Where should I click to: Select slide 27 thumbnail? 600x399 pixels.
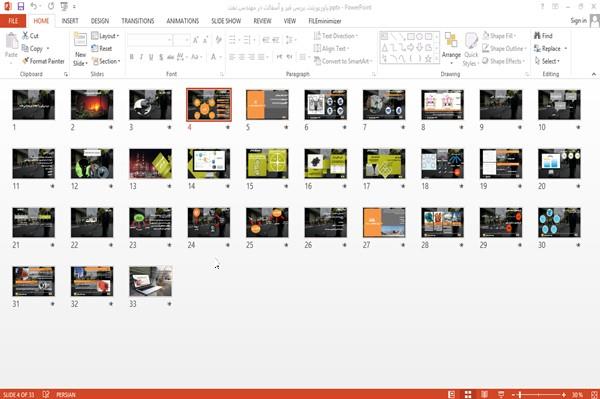384,223
